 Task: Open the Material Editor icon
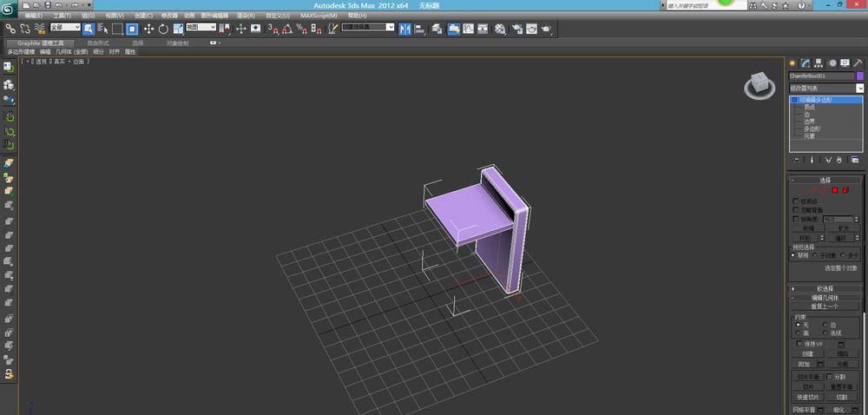click(x=501, y=29)
